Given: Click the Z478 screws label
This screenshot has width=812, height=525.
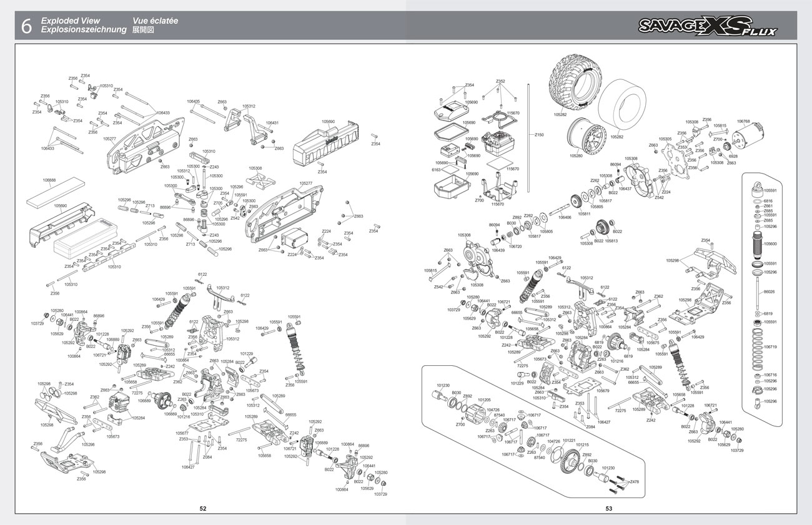Looking at the screenshot, I should 634,481.
